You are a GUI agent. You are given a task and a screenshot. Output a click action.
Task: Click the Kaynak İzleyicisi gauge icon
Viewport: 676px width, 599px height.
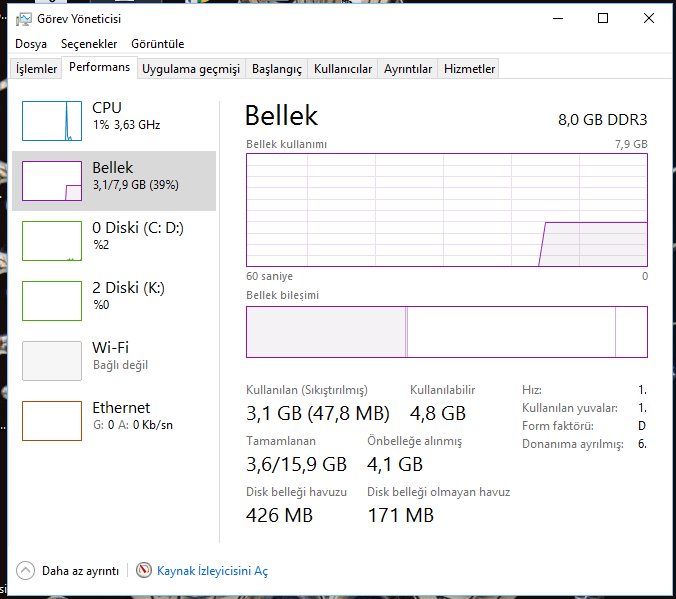(144, 571)
